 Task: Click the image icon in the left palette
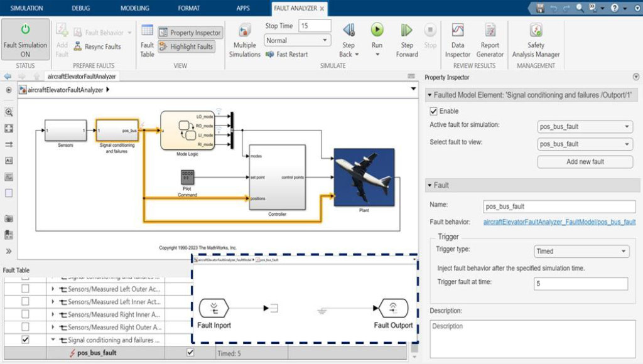(9, 177)
